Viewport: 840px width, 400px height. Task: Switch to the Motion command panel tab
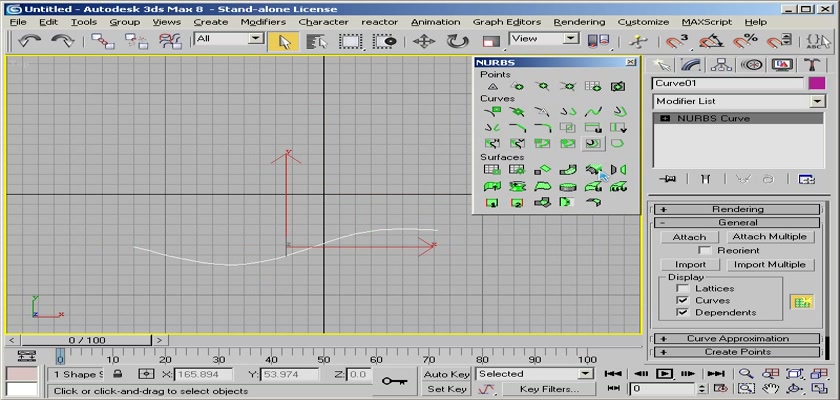point(752,65)
